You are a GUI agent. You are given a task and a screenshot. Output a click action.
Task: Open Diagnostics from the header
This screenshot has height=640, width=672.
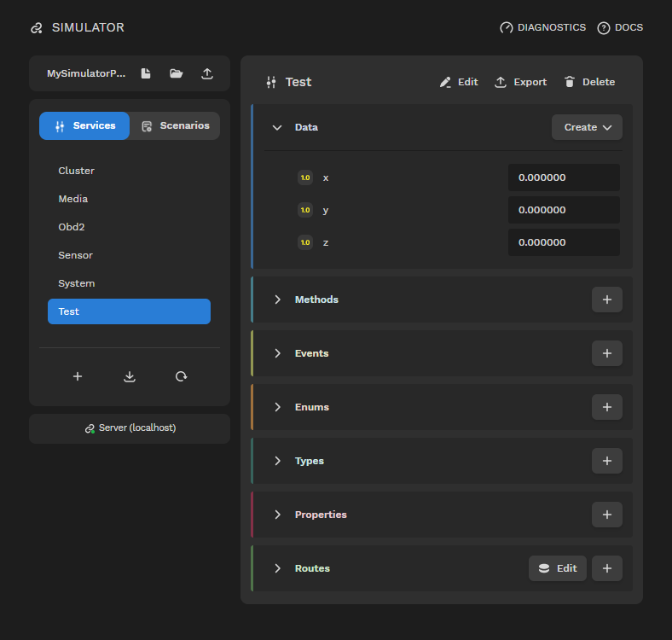click(x=543, y=27)
